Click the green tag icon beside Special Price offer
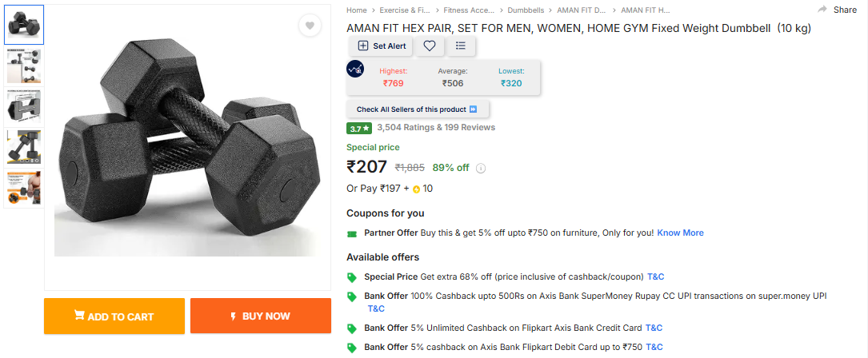 pyautogui.click(x=352, y=277)
